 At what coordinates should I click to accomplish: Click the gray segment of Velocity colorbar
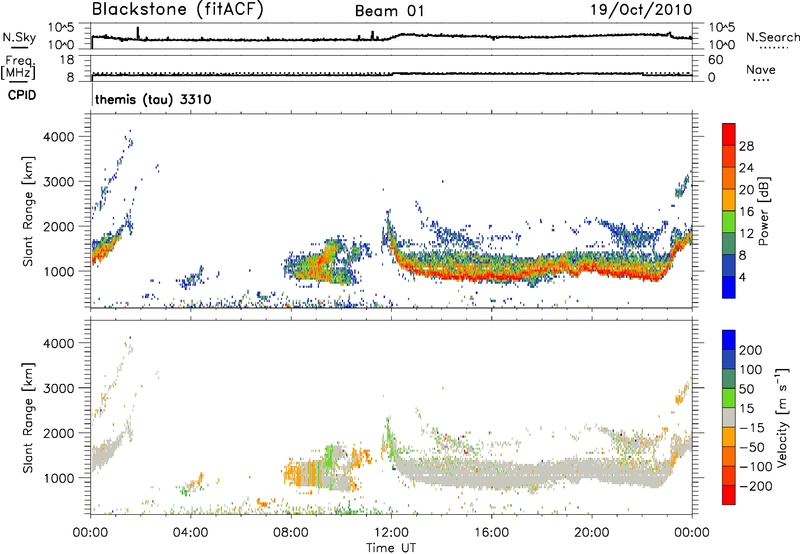(729, 418)
